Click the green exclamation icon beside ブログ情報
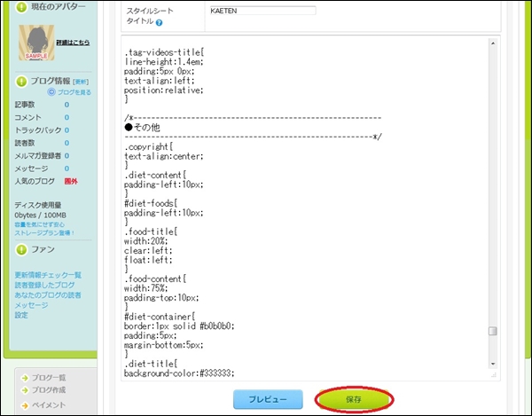This screenshot has width=532, height=416. pyautogui.click(x=21, y=82)
